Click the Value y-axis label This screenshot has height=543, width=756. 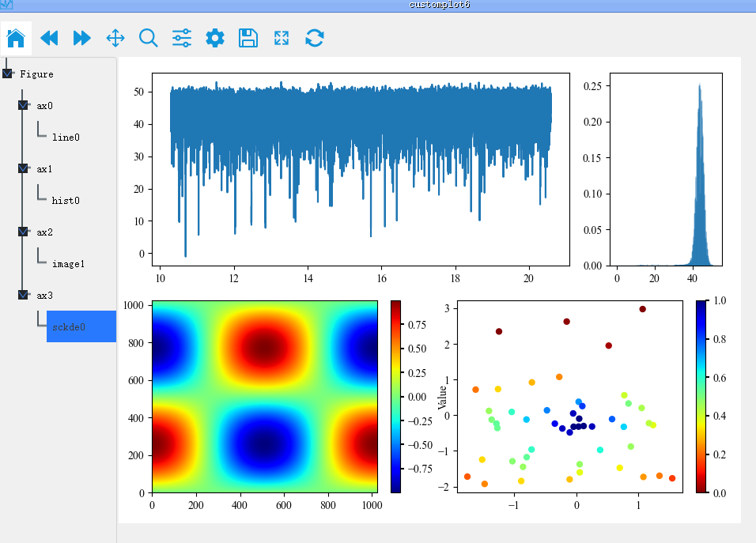coord(441,398)
